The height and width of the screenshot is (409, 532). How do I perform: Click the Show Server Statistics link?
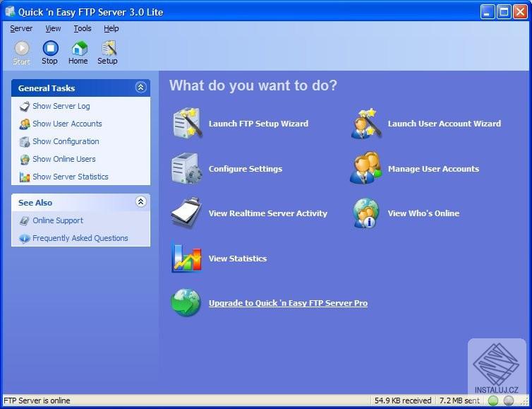coord(71,177)
